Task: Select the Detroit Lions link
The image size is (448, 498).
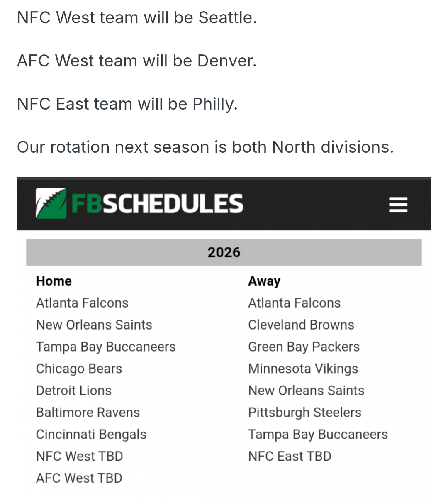Action: coord(74,391)
